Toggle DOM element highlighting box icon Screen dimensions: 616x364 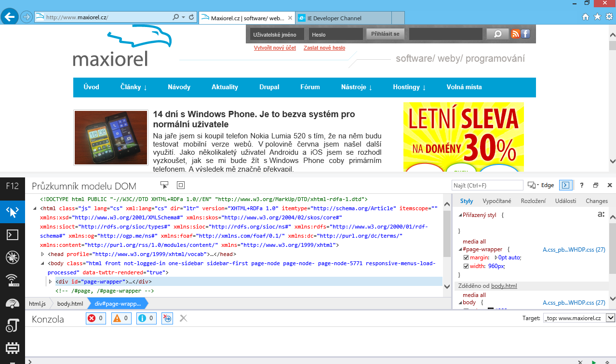181,185
